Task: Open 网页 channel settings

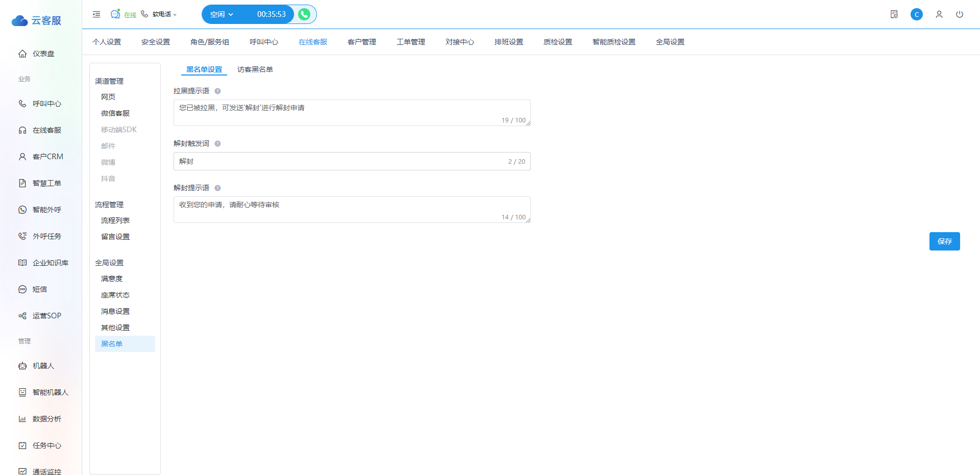Action: [108, 97]
